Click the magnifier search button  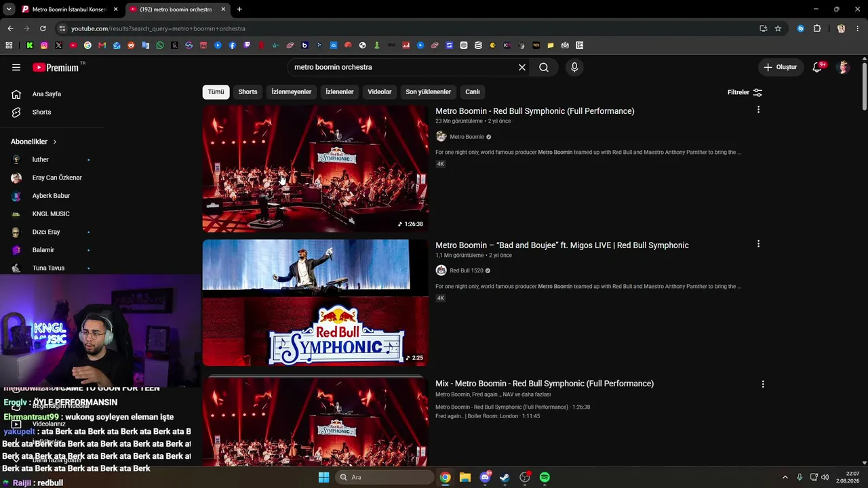click(544, 67)
